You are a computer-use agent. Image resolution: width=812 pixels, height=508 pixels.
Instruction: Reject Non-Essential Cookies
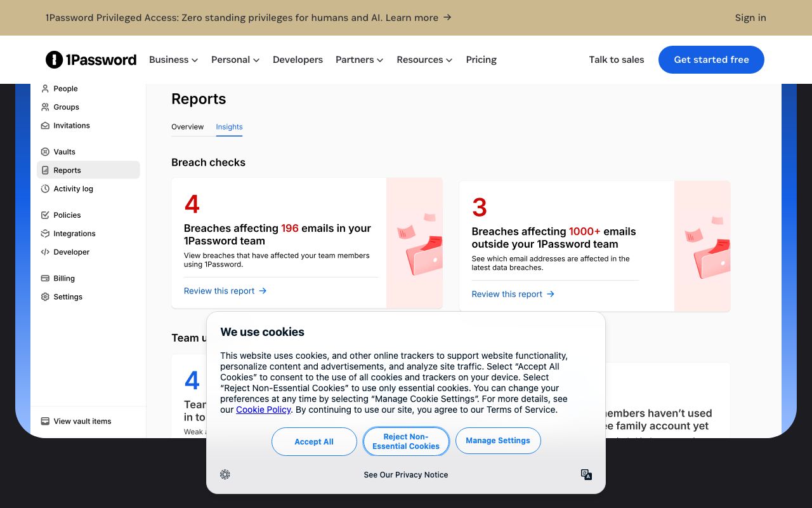406,441
